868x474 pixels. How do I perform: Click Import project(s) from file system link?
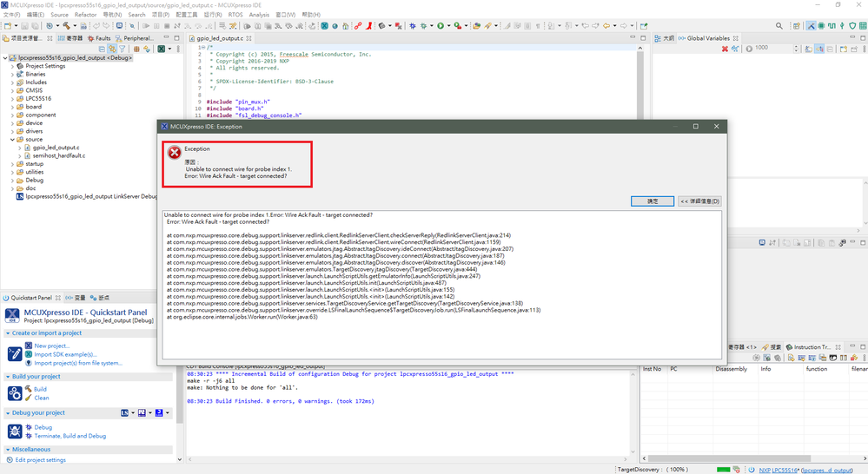78,364
